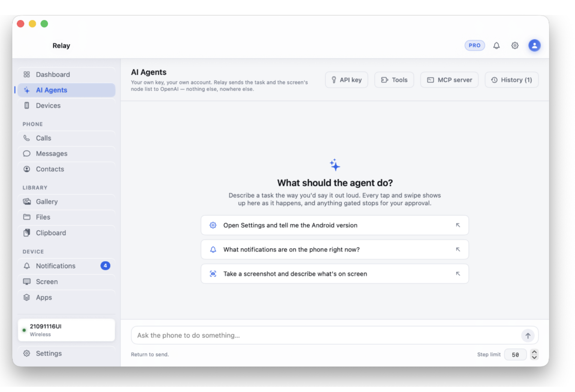Viewport: 575px width, 392px height.
Task: Choose the phone notifications suggestion
Action: [335, 249]
